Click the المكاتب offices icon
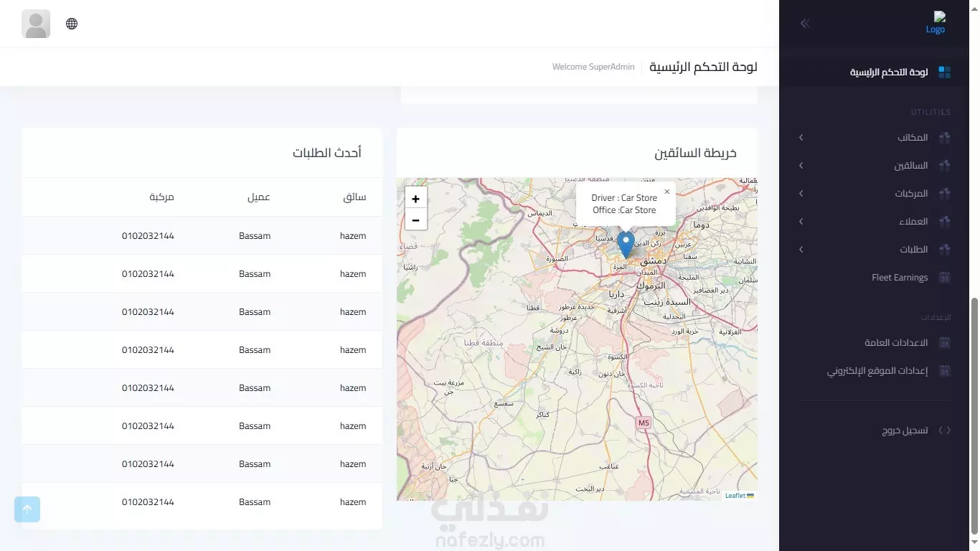 point(945,138)
